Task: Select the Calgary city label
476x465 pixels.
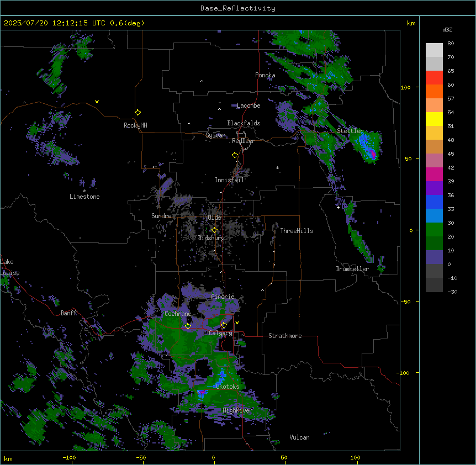Action: pyautogui.click(x=221, y=333)
